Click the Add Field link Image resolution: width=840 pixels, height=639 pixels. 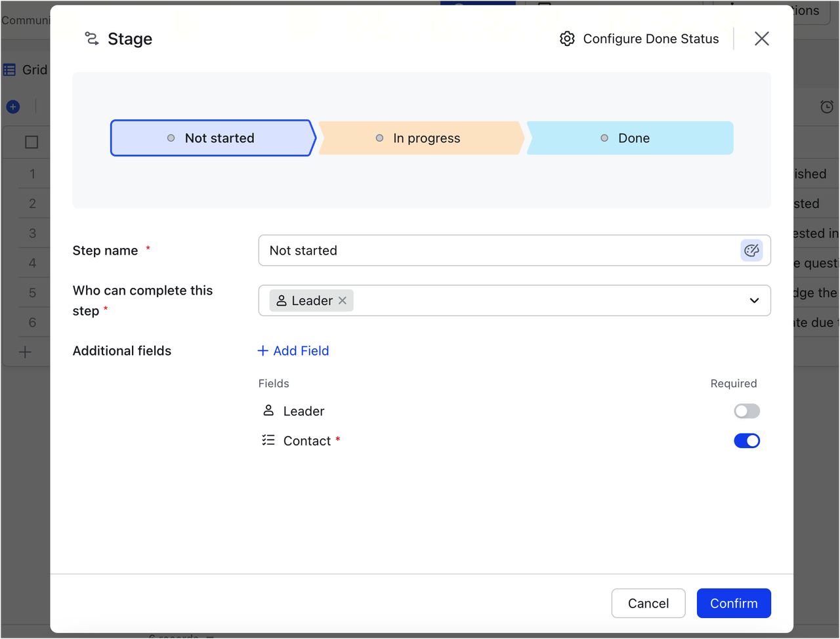pos(301,351)
